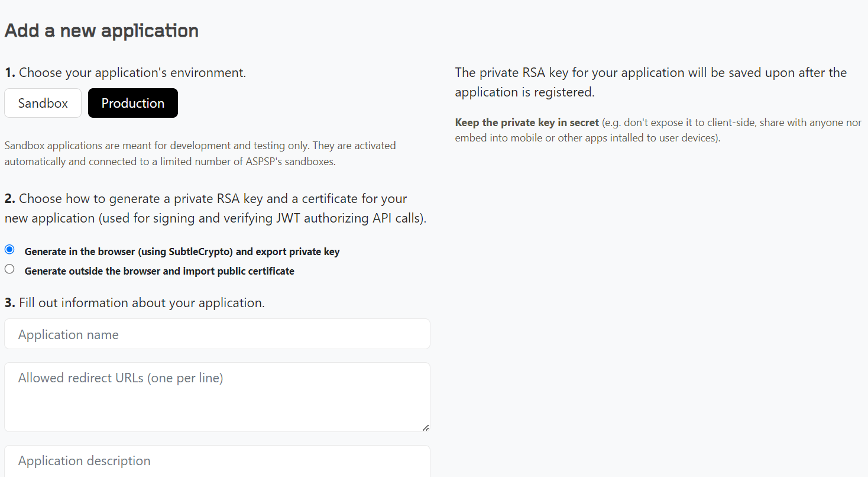Viewport: 868px width, 477px height.
Task: Click 'The private RSA key for your application' paragraph
Action: 651,82
